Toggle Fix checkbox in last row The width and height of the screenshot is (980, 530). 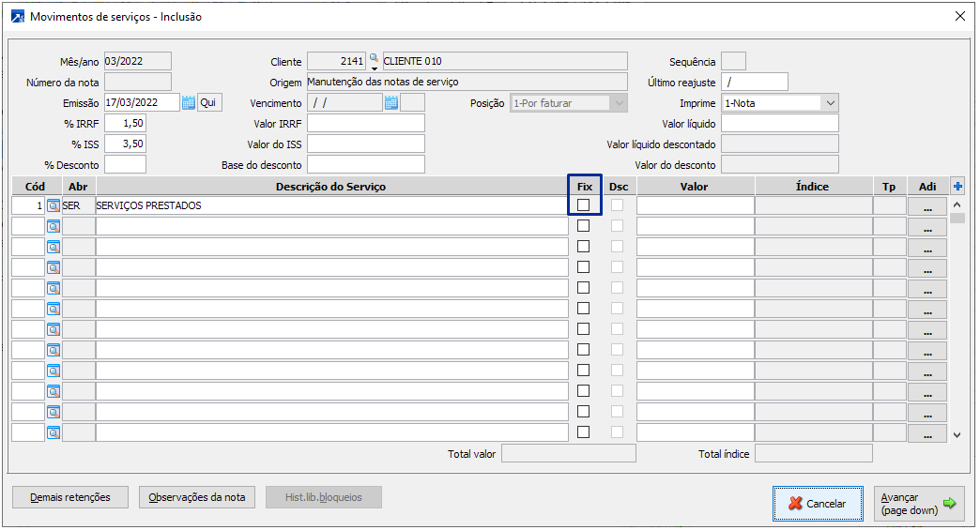(x=583, y=432)
